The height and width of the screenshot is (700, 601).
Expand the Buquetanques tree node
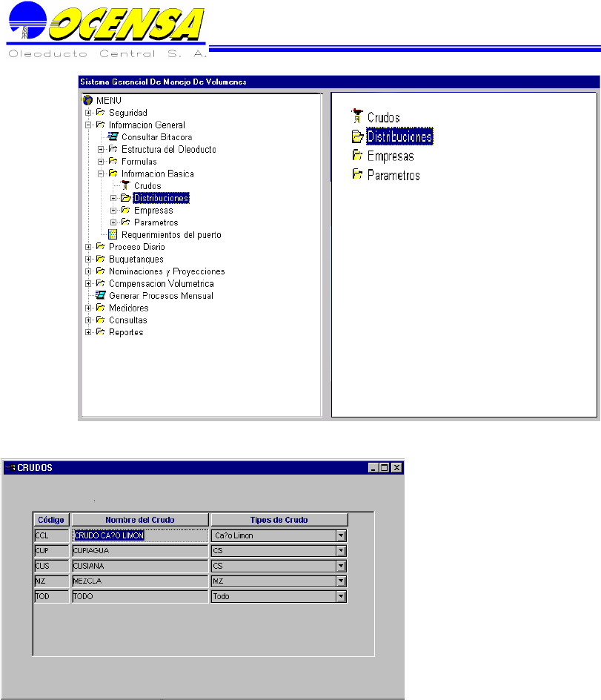88,260
